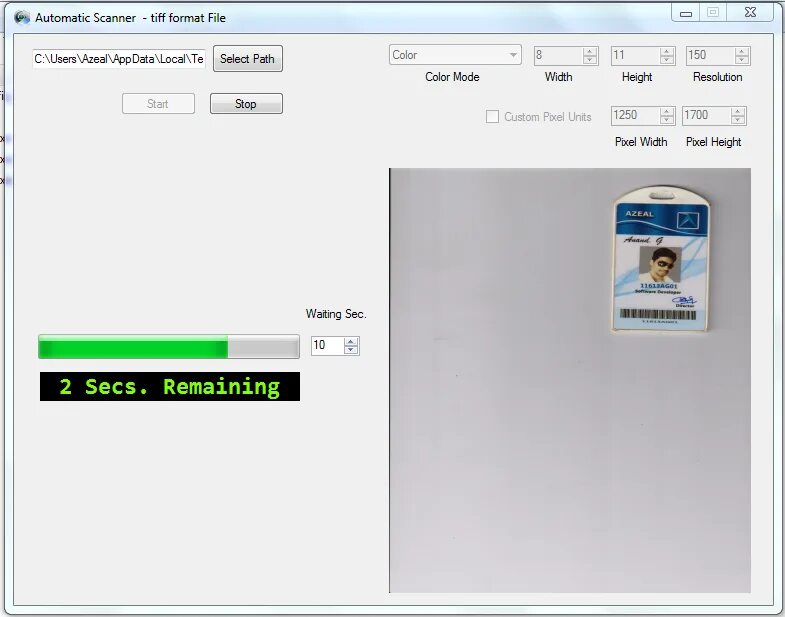
Task: Click the 'Color Mode' label
Action: [x=452, y=77]
